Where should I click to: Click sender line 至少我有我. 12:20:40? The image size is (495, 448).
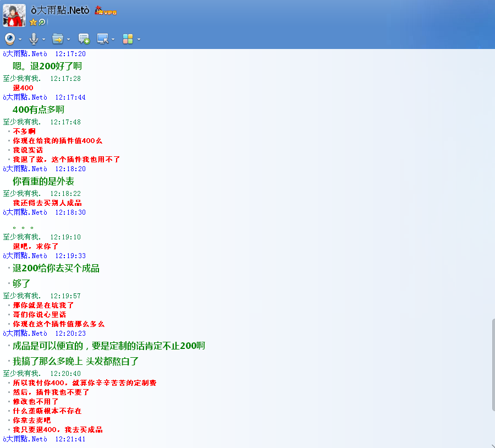click(42, 374)
